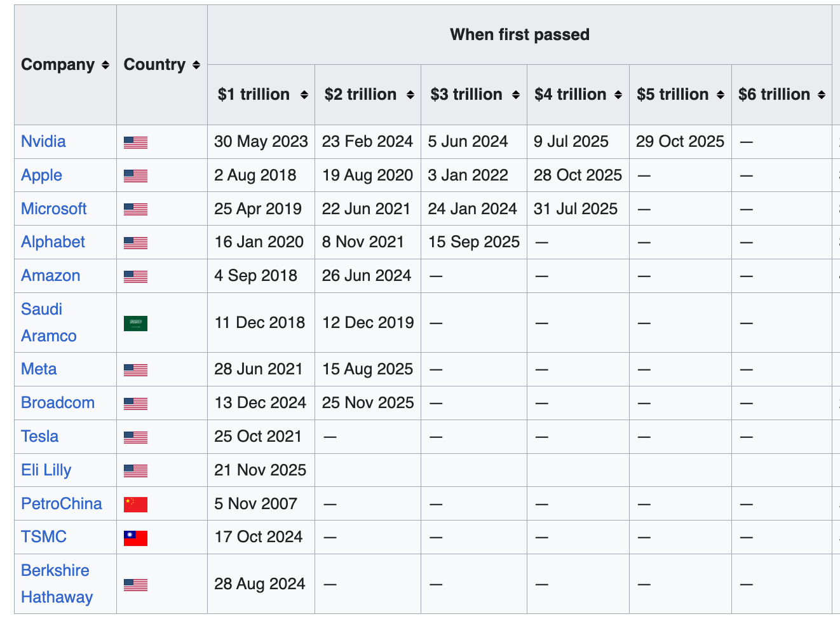Click the US flag in Nvidia row
This screenshot has width=840, height=628.
coord(135,142)
